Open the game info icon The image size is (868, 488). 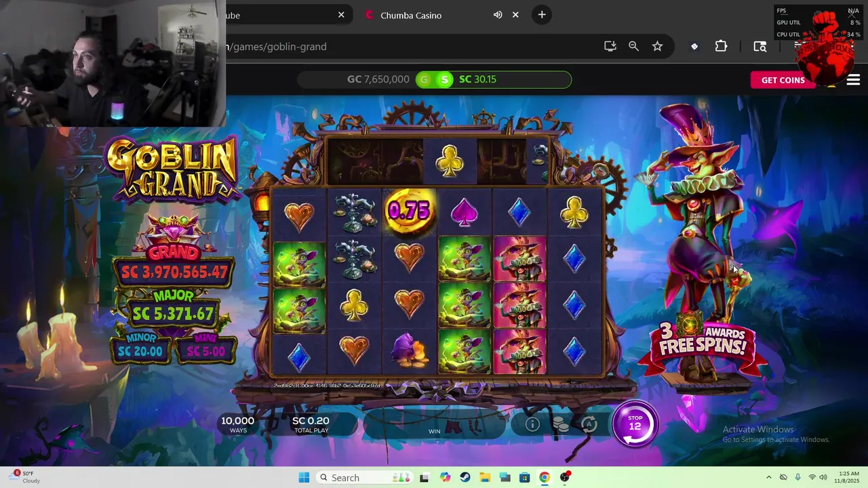click(533, 424)
